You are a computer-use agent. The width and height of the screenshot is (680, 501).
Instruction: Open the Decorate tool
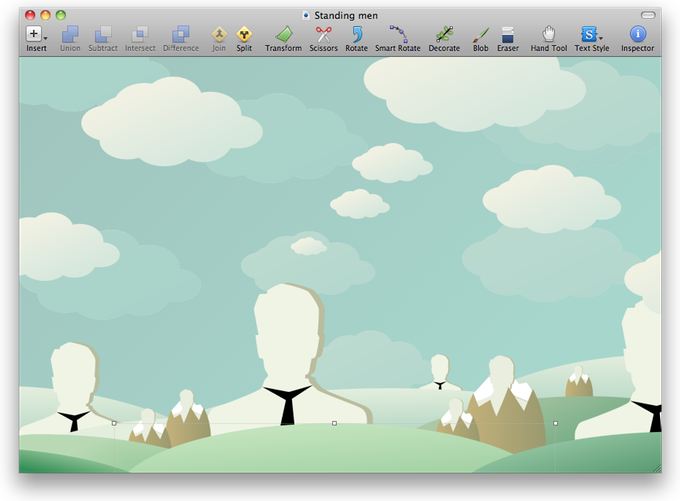coord(444,39)
